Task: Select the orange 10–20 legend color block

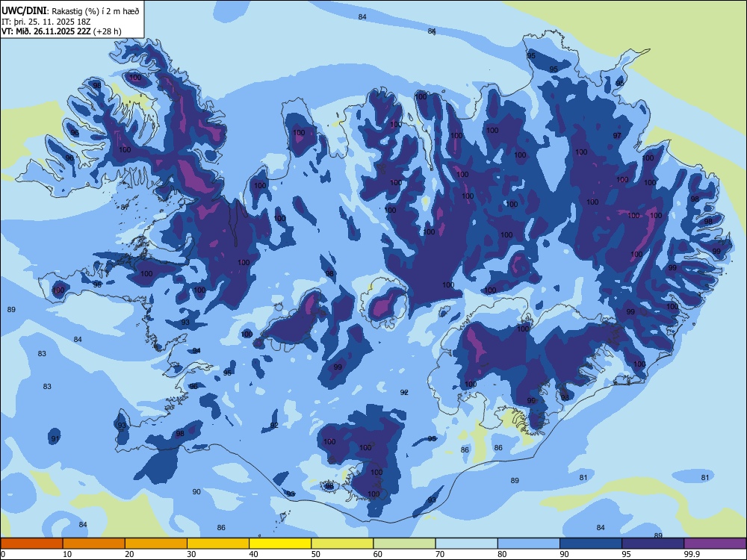Action: [x=94, y=544]
